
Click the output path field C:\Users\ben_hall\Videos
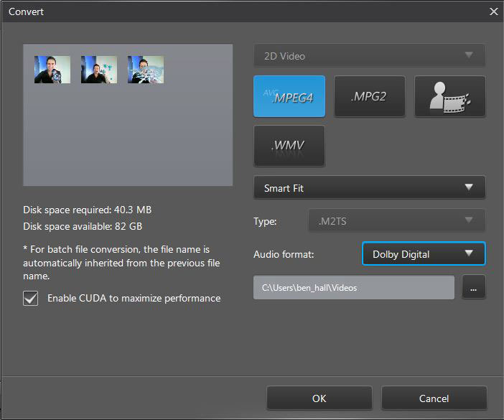(354, 288)
